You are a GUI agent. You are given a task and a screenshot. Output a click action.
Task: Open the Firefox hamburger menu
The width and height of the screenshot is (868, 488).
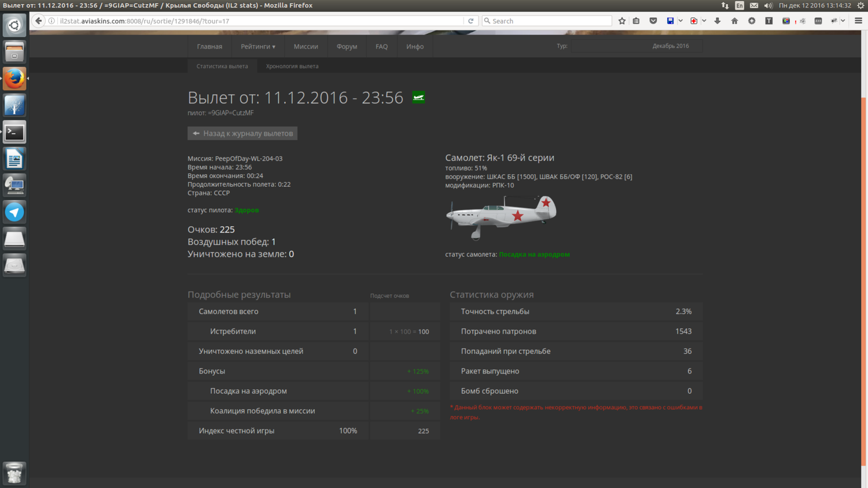click(x=858, y=21)
